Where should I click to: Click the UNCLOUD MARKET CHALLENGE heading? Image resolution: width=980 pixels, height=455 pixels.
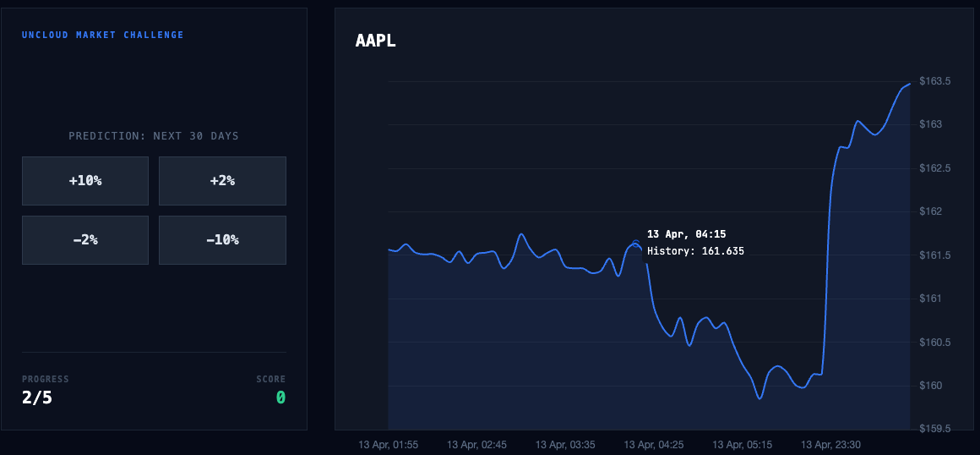pos(103,35)
